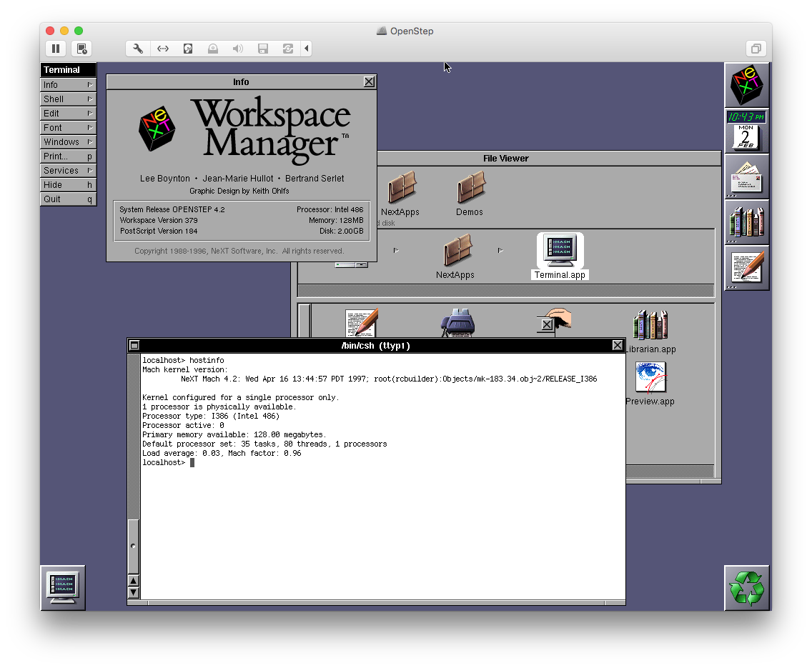The width and height of the screenshot is (812, 668).
Task: Click the PostScript Version 184 text
Action: (159, 231)
